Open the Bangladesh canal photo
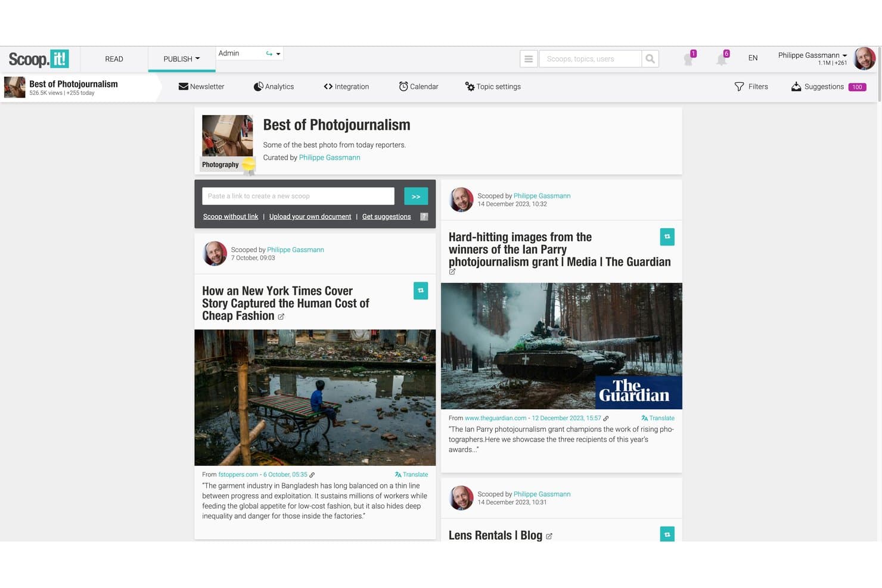This screenshot has height=588, width=882. (x=315, y=397)
